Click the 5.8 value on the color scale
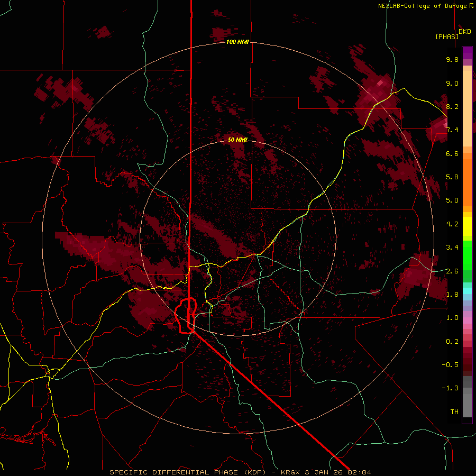This screenshot has width=476, height=476. click(x=452, y=177)
